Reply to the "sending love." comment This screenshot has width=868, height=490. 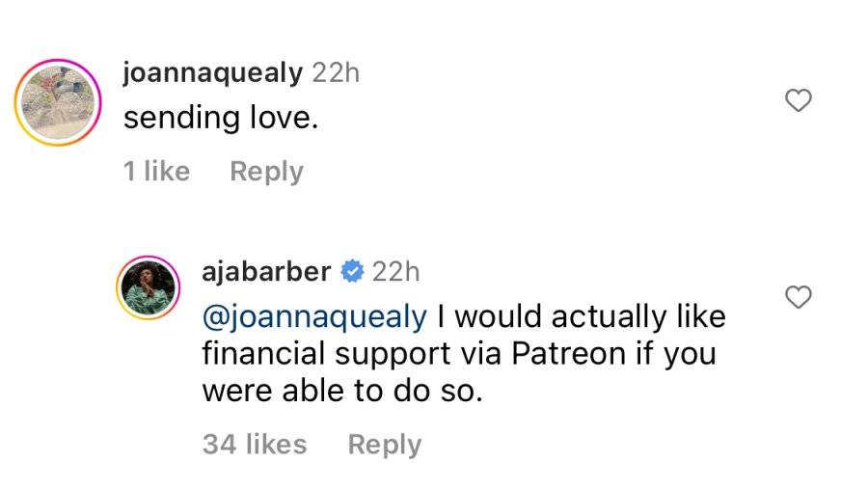267,171
